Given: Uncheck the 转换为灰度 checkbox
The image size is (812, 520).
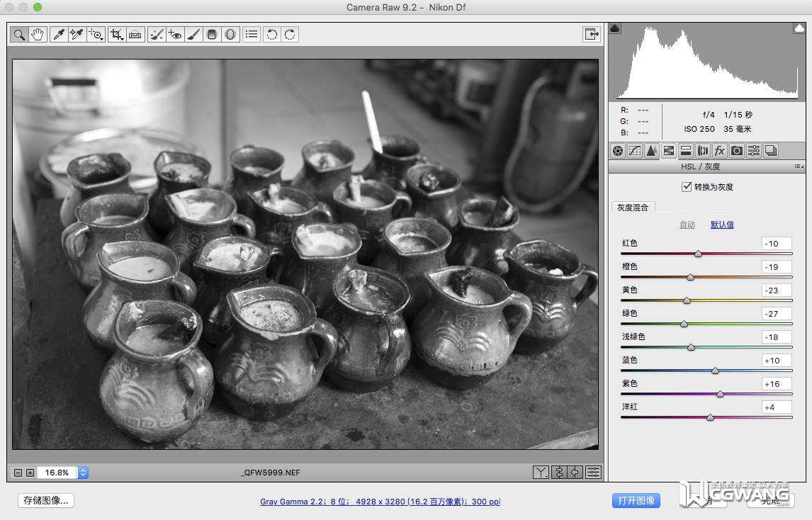Looking at the screenshot, I should click(686, 187).
